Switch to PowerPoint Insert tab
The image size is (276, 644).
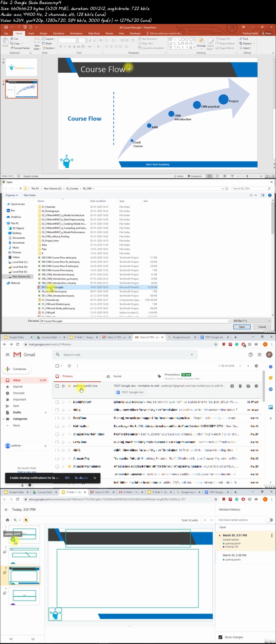click(x=31, y=33)
